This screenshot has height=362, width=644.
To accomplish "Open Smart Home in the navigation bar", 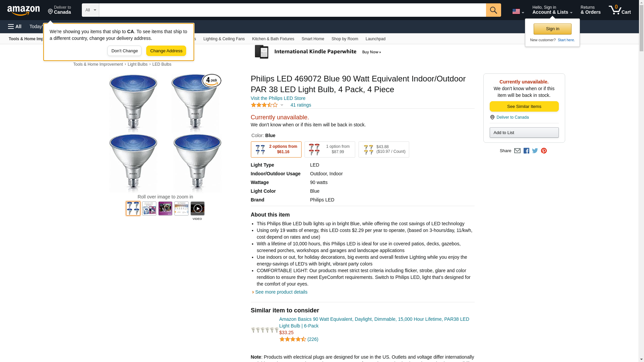I will 313,39.
